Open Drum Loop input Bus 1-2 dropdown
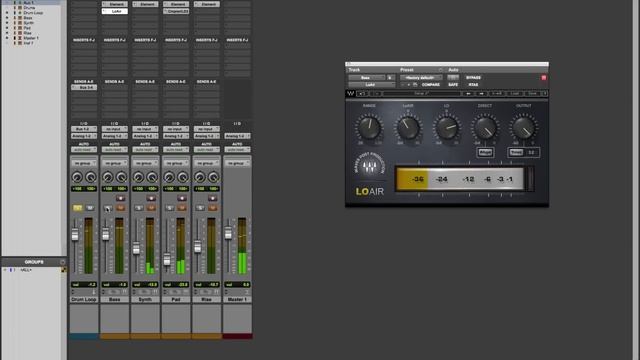The image size is (640, 360). click(84, 129)
